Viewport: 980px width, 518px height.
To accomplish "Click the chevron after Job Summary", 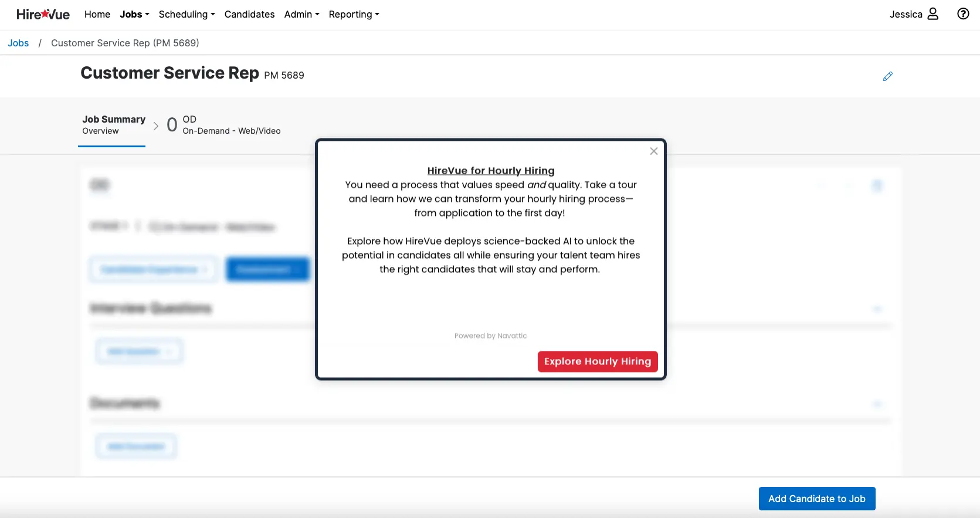I will pyautogui.click(x=156, y=126).
